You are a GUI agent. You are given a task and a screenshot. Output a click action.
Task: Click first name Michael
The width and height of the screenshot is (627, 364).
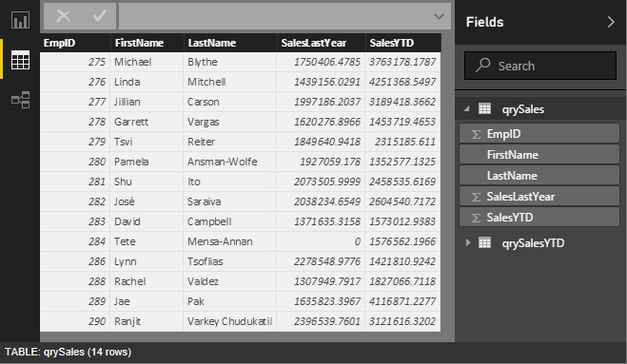(133, 62)
